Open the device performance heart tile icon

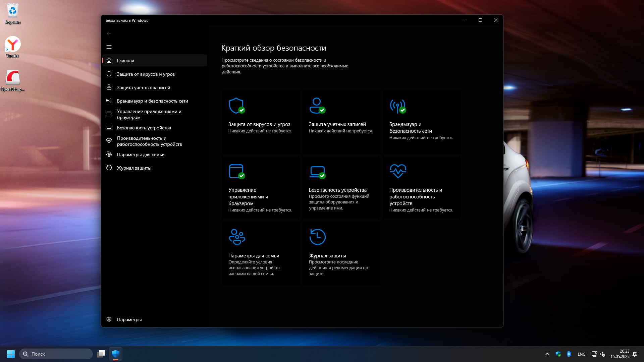(x=398, y=171)
